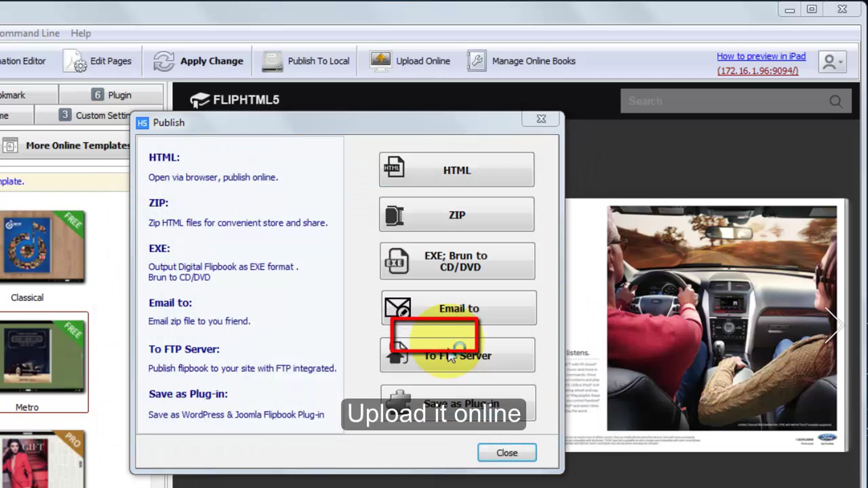The width and height of the screenshot is (868, 488).
Task: Open the Help menu
Action: click(81, 33)
